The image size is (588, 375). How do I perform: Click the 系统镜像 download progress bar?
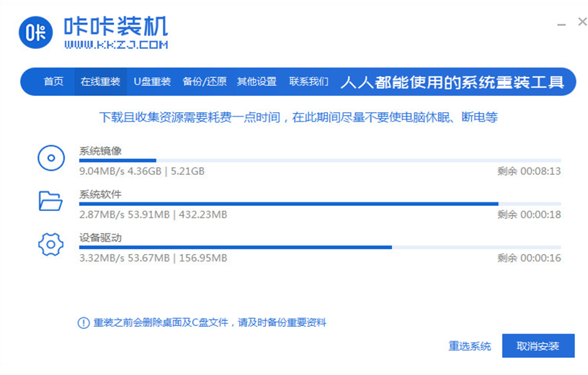pyautogui.click(x=320, y=161)
